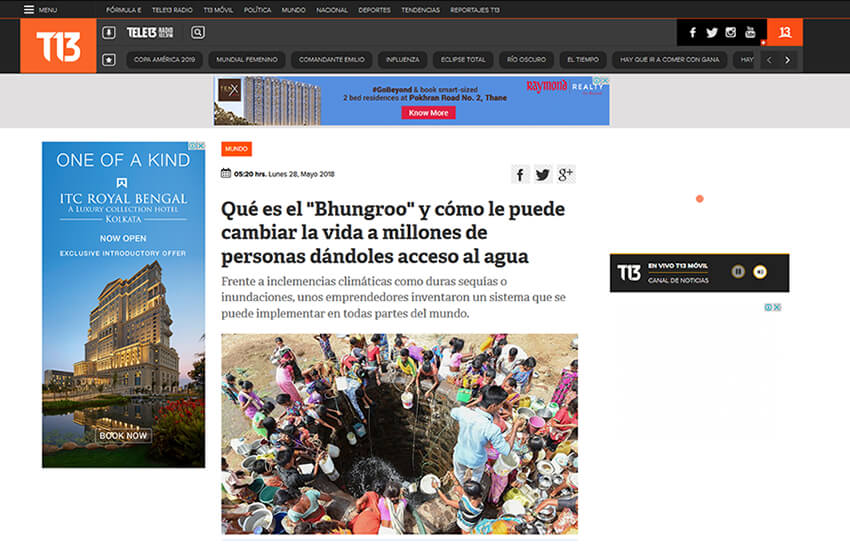Select the Comandante Emilio tag

tap(332, 60)
